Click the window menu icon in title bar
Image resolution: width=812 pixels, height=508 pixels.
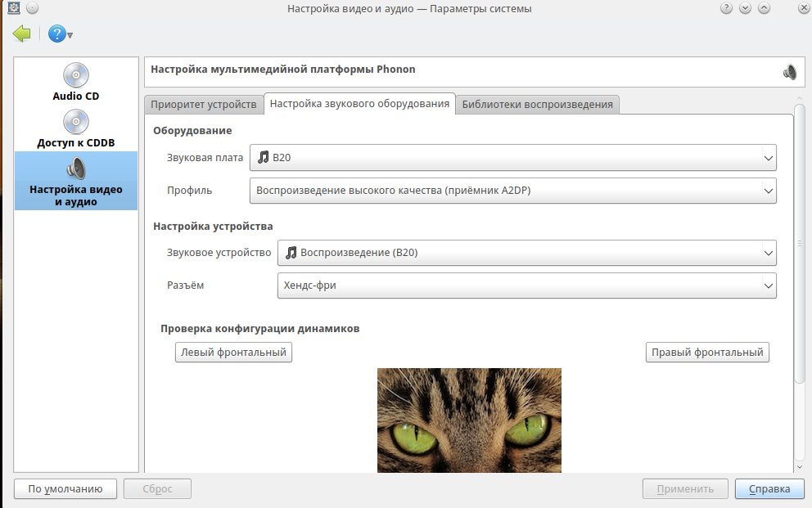pos(13,7)
